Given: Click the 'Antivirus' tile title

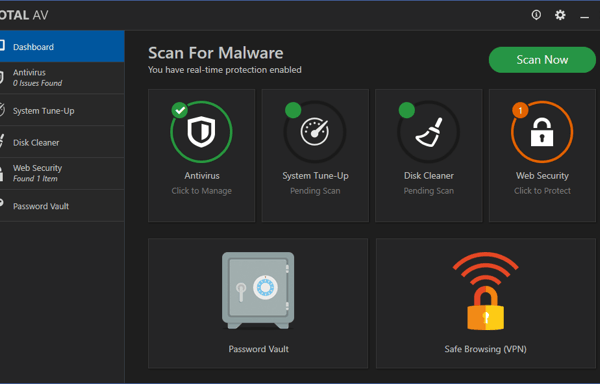Looking at the screenshot, I should tap(202, 176).
